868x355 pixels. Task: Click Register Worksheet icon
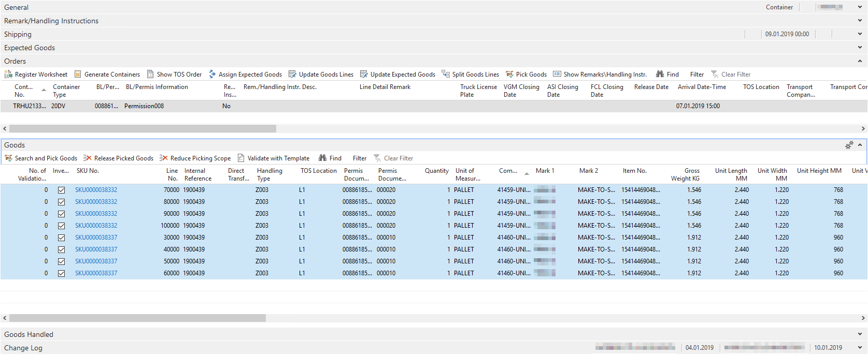point(8,75)
